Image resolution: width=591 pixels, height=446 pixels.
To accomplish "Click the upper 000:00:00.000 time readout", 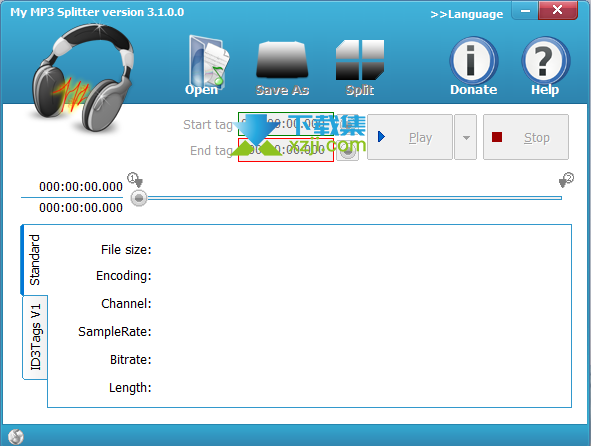I will click(x=81, y=187).
